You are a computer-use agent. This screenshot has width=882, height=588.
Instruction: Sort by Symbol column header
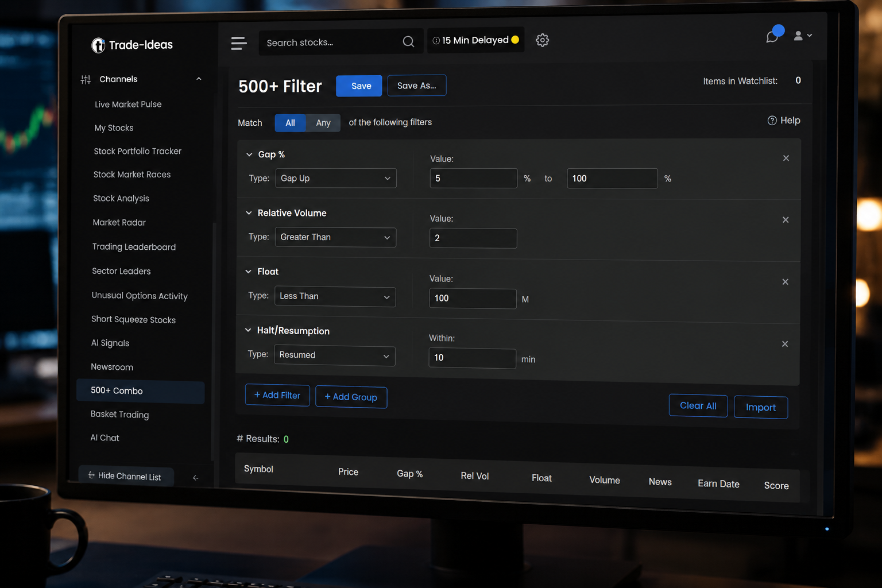pos(258,470)
